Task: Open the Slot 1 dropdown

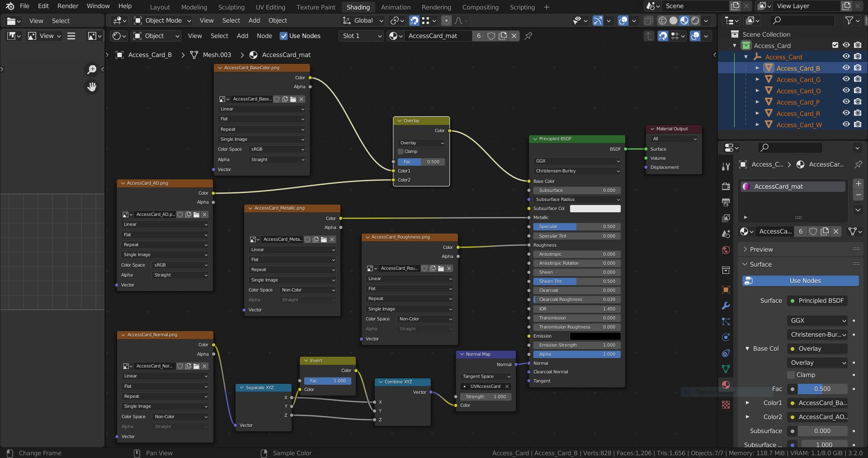Action: click(361, 36)
